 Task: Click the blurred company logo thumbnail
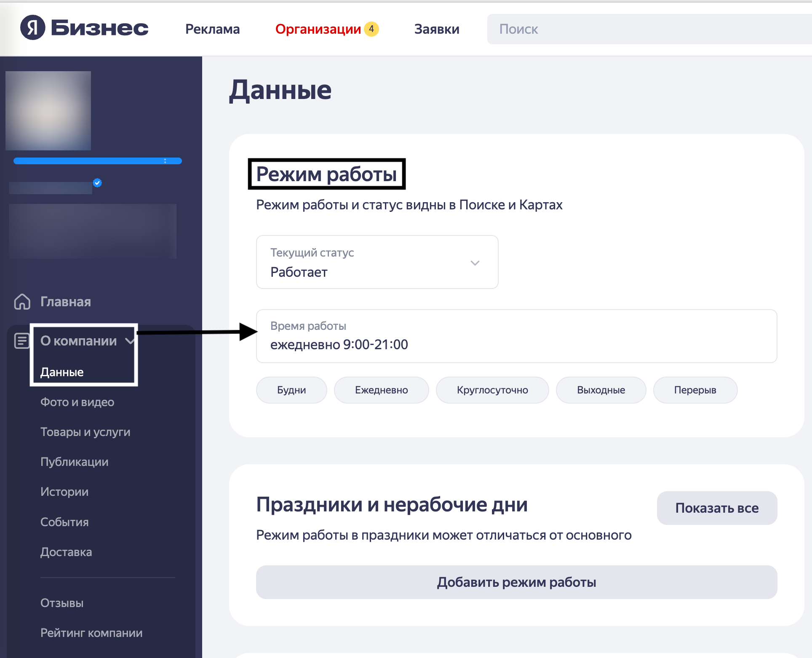(48, 110)
